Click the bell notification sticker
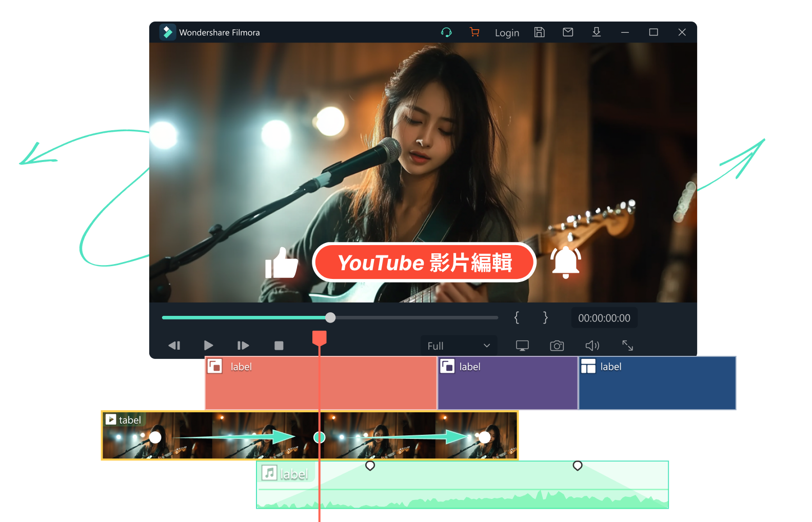The height and width of the screenshot is (522, 812). click(x=566, y=262)
